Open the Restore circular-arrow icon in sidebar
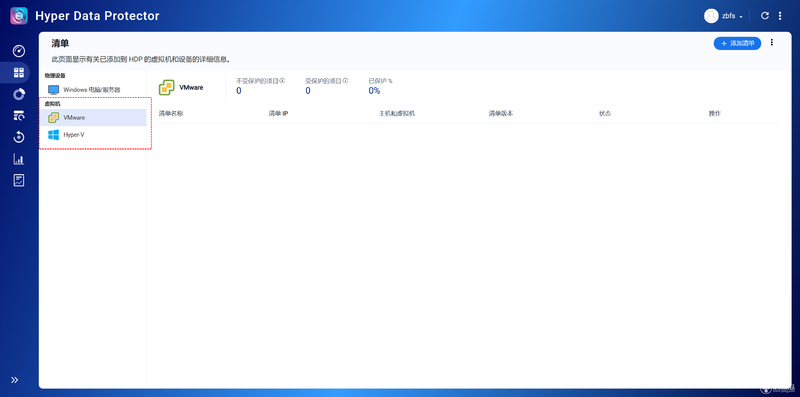 19,137
